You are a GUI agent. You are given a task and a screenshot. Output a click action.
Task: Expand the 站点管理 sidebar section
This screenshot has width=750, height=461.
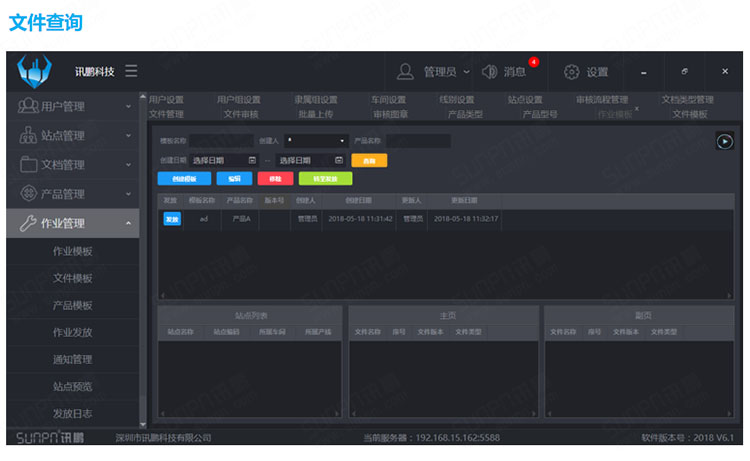point(128,135)
